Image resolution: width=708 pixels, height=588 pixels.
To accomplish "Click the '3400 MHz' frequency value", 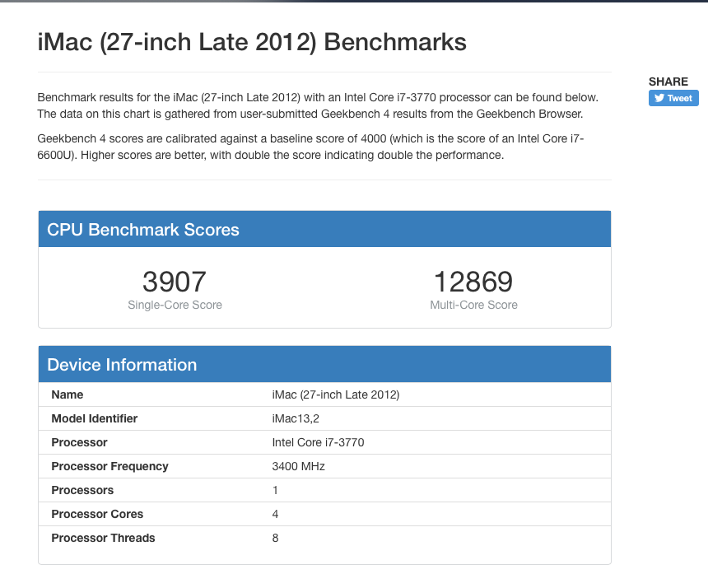I will (299, 466).
